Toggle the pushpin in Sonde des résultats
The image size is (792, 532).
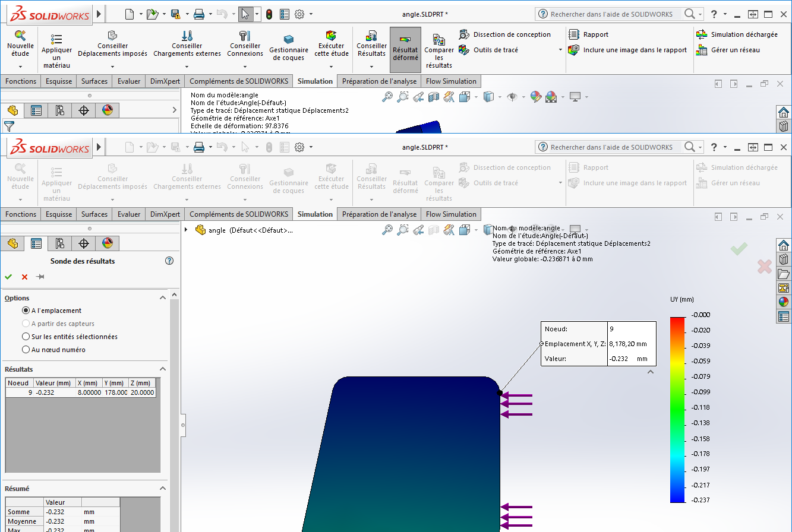pos(40,277)
